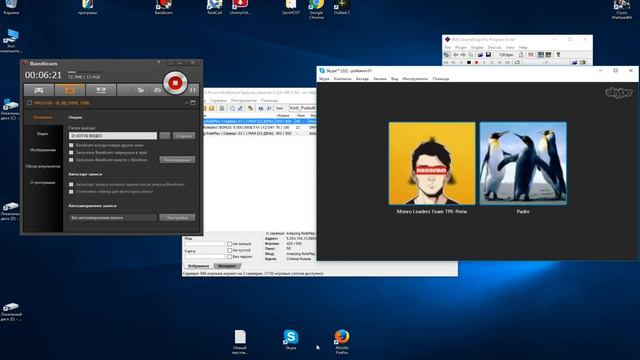Viewport: 640px width, 360px height.
Task: Click Bandicam auto-complete recording status field
Action: 113,218
